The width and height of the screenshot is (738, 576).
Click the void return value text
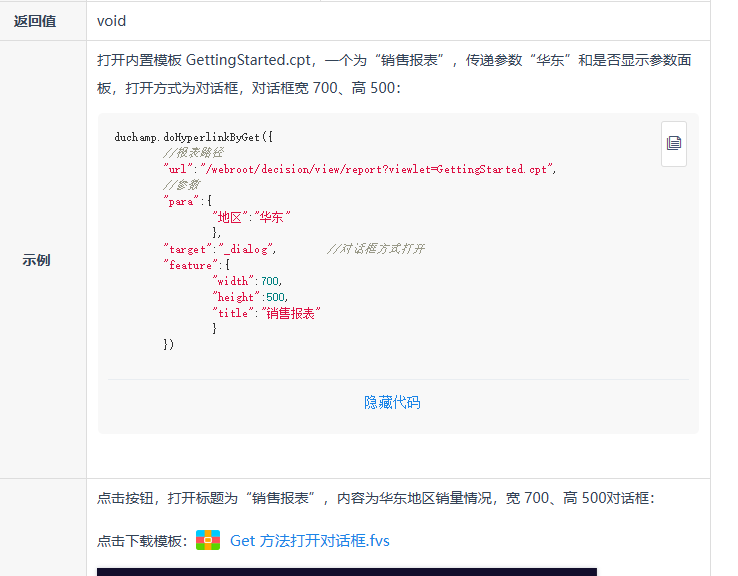point(112,20)
